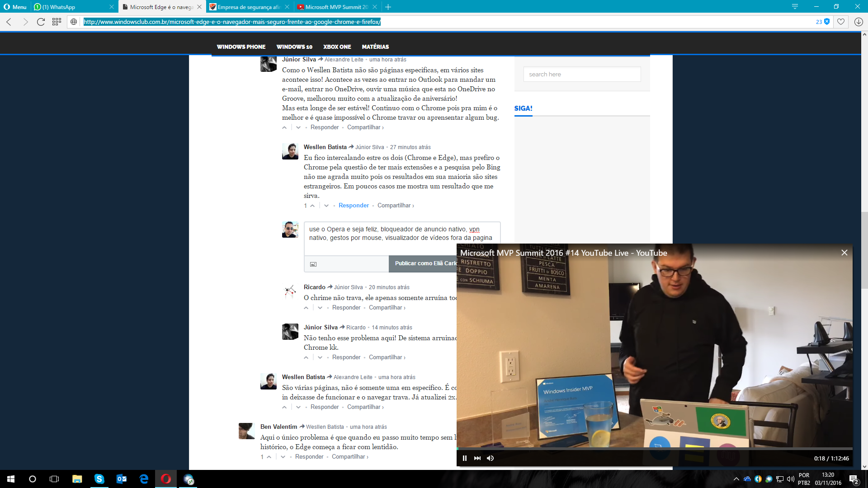Open the Speed Dial grid icon
Screen dimensions: 868x488
(x=57, y=22)
